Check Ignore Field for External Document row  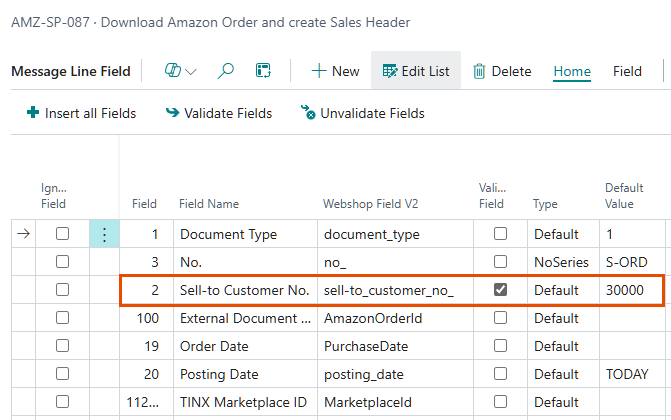(x=62, y=318)
